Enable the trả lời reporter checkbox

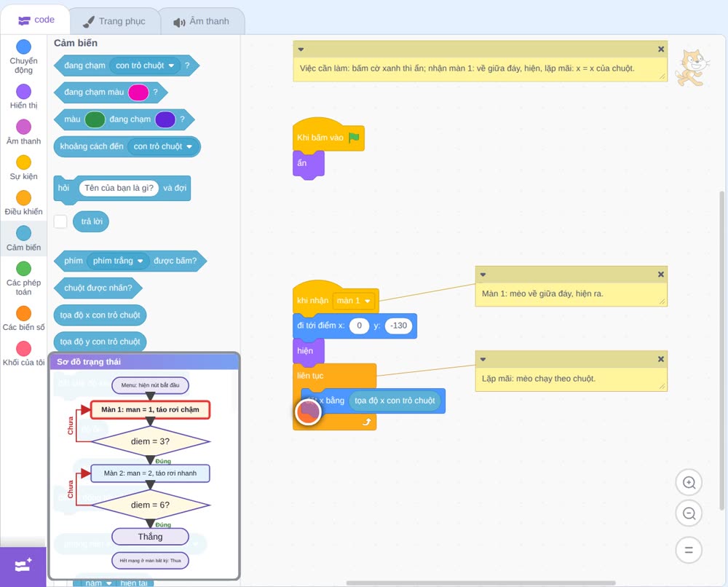point(60,221)
